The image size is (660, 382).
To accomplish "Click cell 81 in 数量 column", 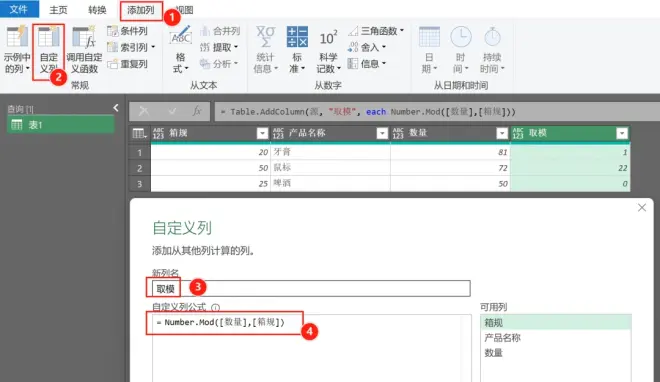I will click(450, 152).
